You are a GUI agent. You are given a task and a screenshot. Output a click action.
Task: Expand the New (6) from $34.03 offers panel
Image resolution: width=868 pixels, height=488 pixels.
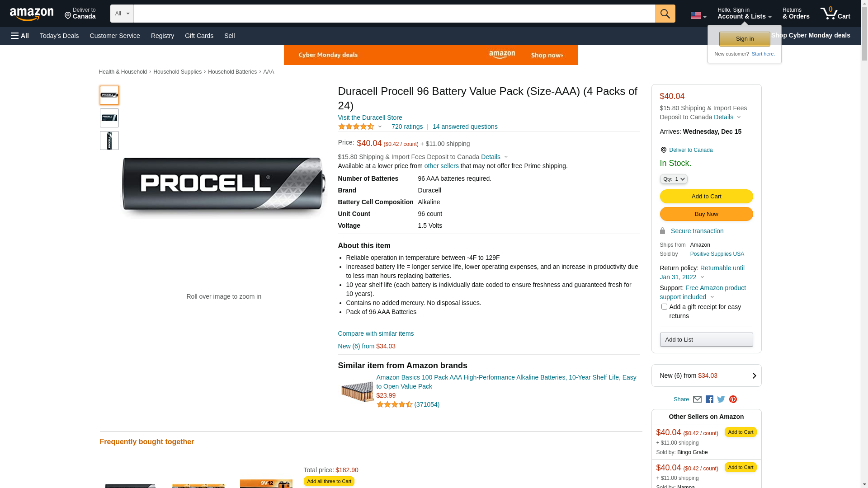click(706, 375)
